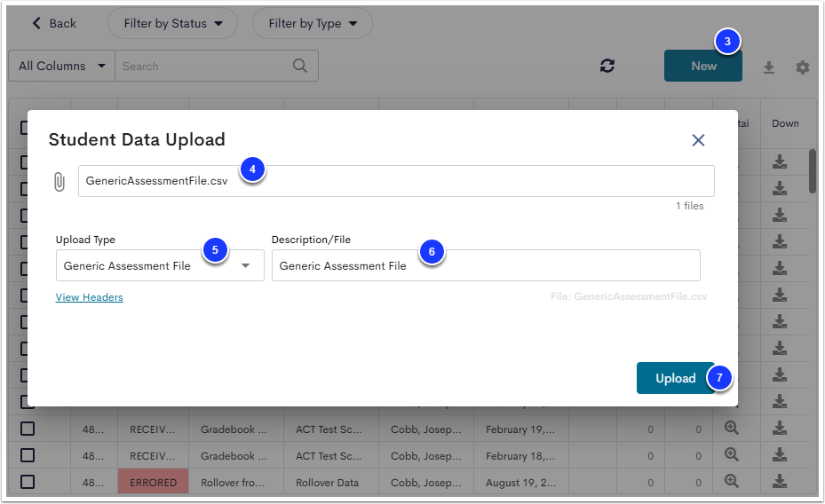Screen dimensions: 825x504
Task: Download the February 18 row file
Action: (x=779, y=454)
